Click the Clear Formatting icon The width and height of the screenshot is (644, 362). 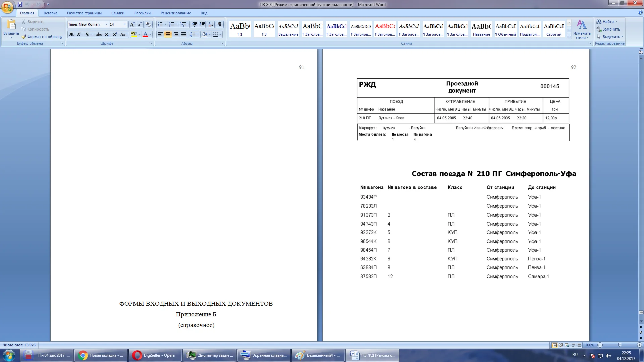click(149, 24)
